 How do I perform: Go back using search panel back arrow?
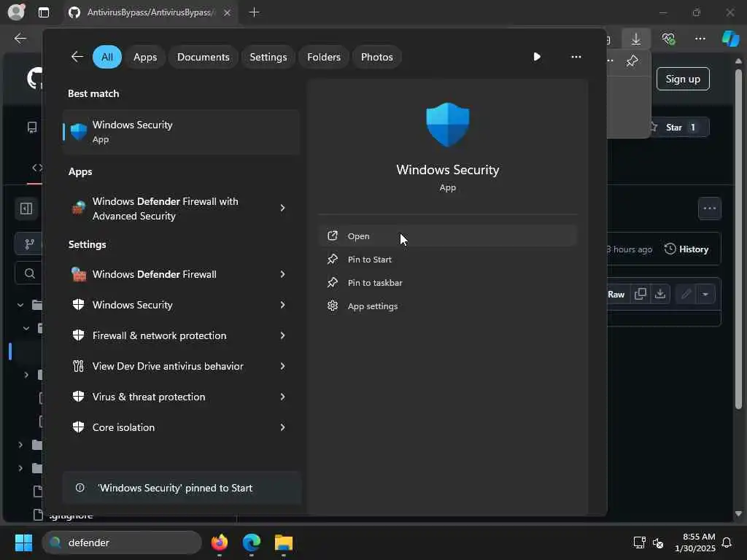[77, 57]
